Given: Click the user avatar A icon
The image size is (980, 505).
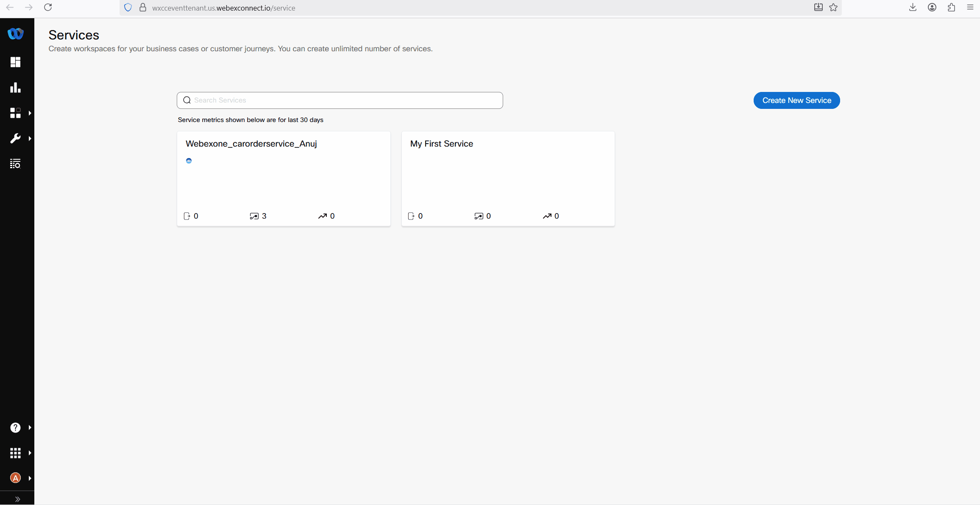Looking at the screenshot, I should click(x=15, y=478).
